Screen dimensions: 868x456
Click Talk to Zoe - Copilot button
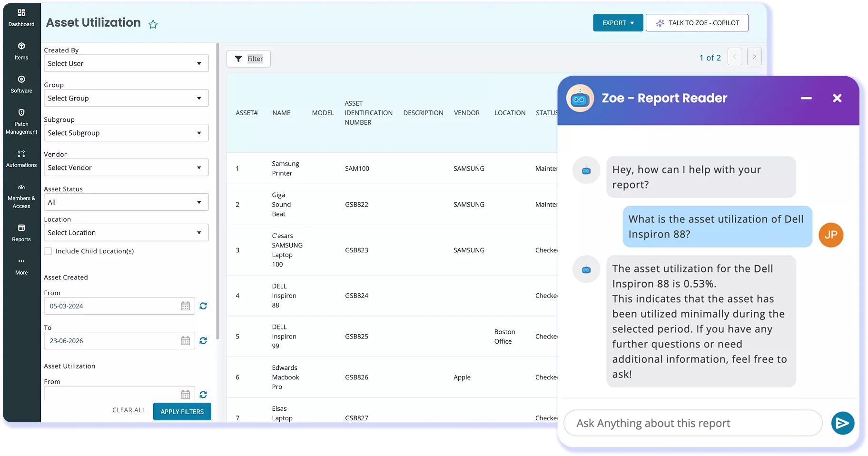(x=697, y=23)
